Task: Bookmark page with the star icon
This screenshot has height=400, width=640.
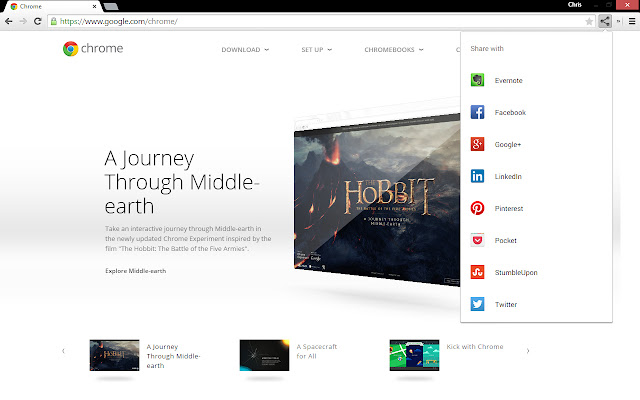Action: 589,21
